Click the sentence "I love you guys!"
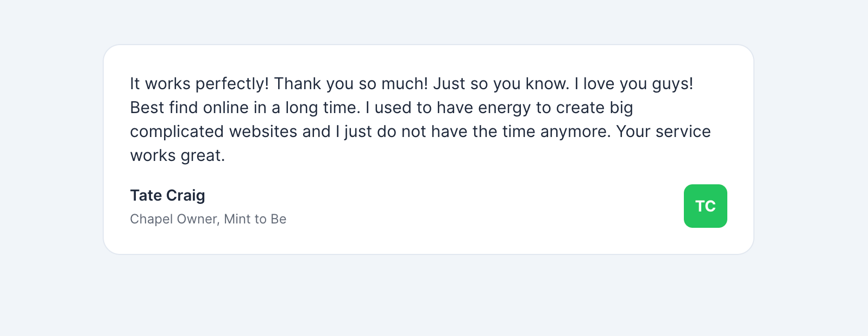Screen dimensions: 868x336 [634, 84]
